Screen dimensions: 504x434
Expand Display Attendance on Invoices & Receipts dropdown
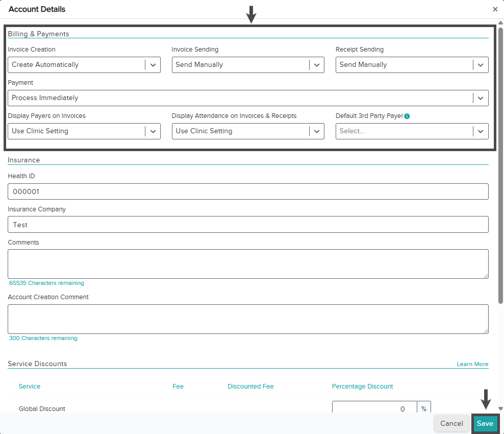click(248, 131)
